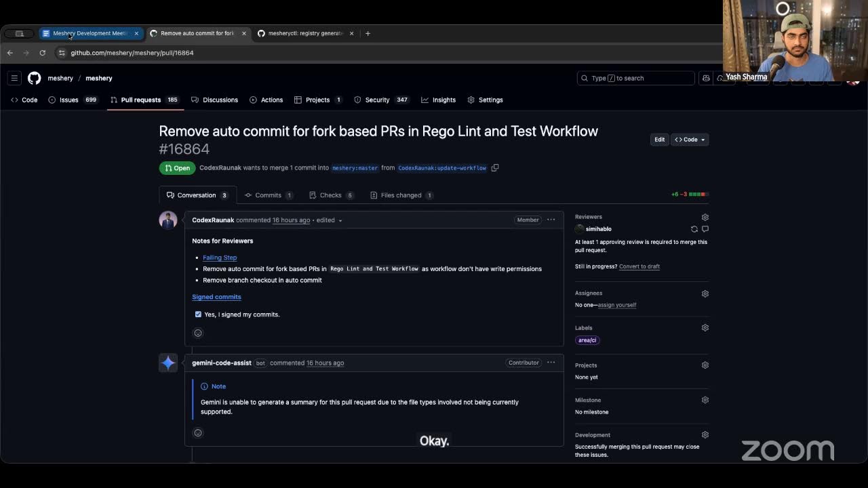Click CodexRaunak:update-workflow branch link
This screenshot has width=868, height=488.
[442, 168]
